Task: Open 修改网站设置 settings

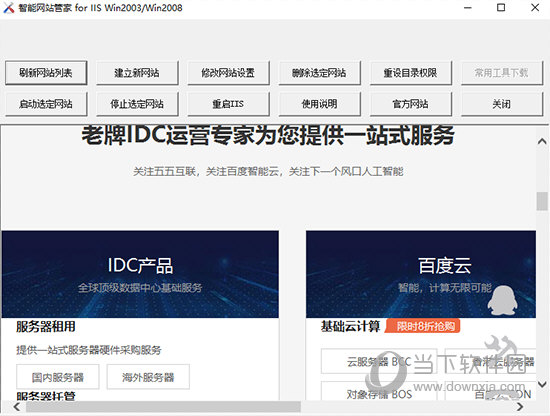Action: 228,73
